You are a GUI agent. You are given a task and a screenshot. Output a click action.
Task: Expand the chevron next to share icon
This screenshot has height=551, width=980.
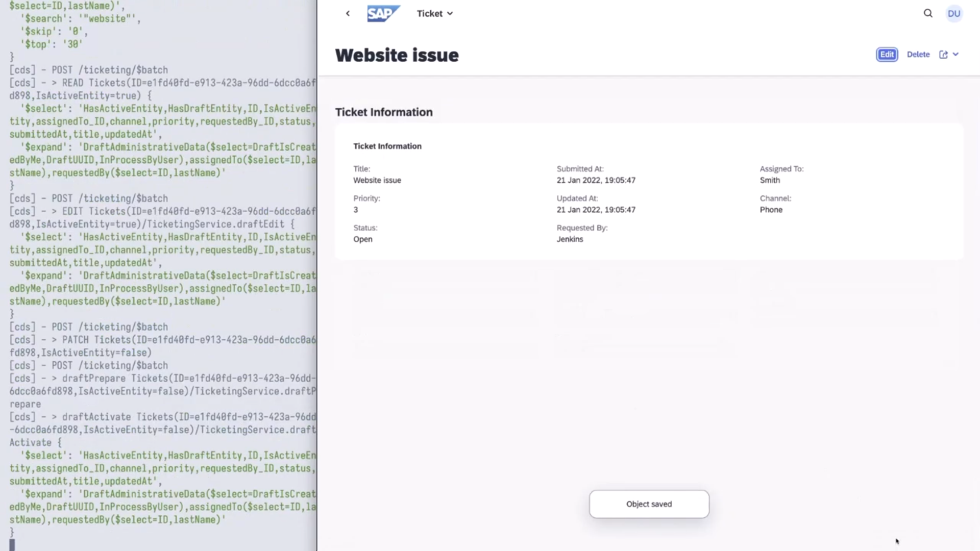956,55
